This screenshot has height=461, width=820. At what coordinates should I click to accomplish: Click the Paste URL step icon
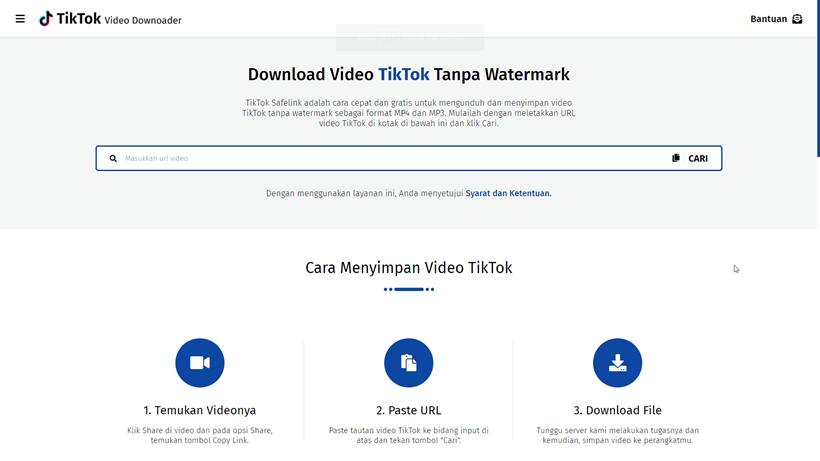coord(408,363)
